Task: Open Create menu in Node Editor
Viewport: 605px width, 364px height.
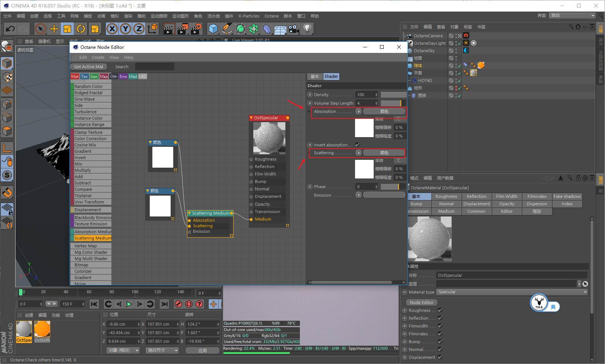Action: point(98,57)
